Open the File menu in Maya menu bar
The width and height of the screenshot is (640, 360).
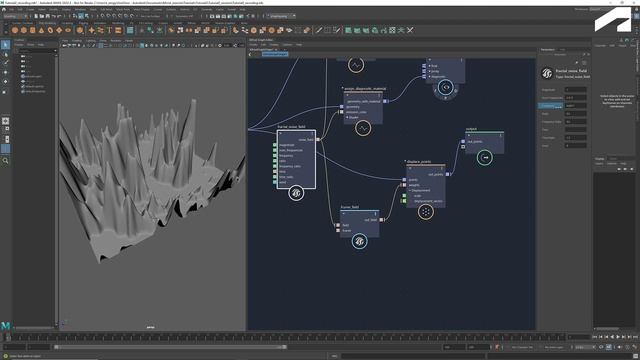(x=12, y=9)
